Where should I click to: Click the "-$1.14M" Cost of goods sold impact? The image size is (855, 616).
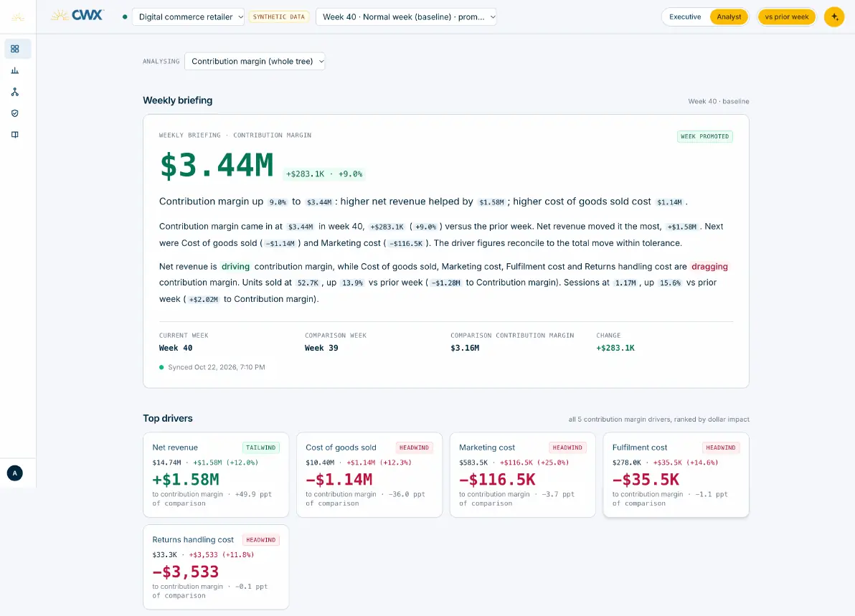[339, 479]
